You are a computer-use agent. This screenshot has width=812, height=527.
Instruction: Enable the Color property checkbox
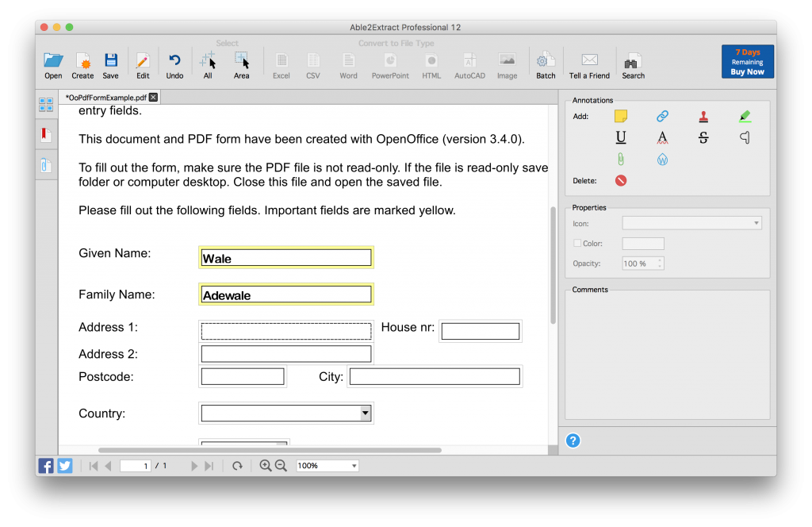[576, 244]
